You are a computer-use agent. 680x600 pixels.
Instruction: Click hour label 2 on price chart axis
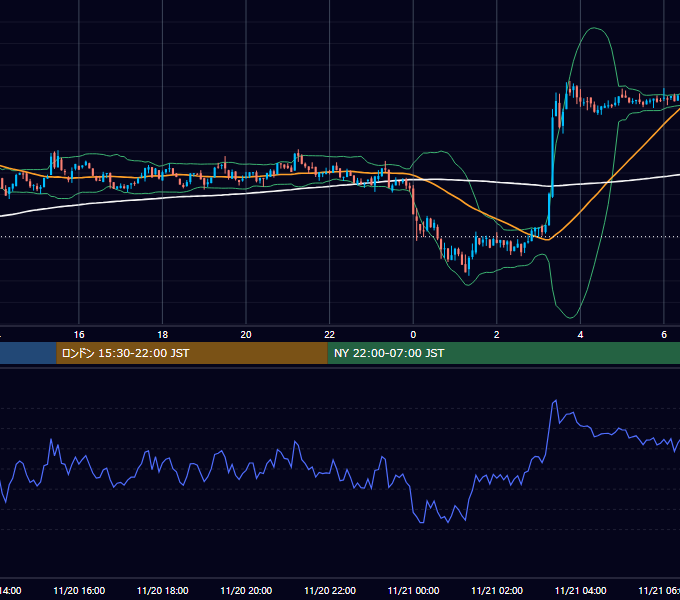[497, 335]
